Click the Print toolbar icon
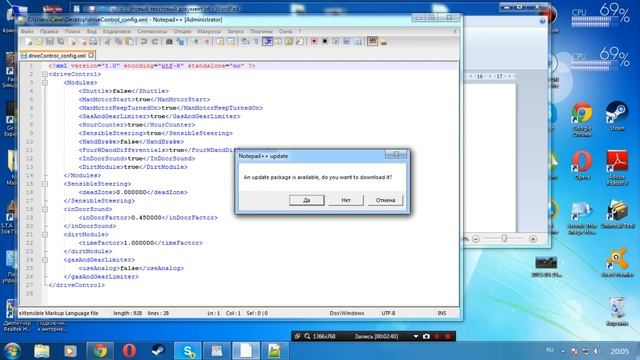Viewport: 640px width, 360px height. click(x=93, y=42)
